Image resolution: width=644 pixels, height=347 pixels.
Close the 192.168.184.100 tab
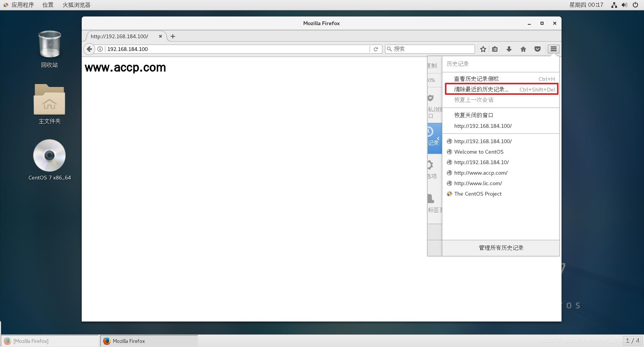coord(160,36)
